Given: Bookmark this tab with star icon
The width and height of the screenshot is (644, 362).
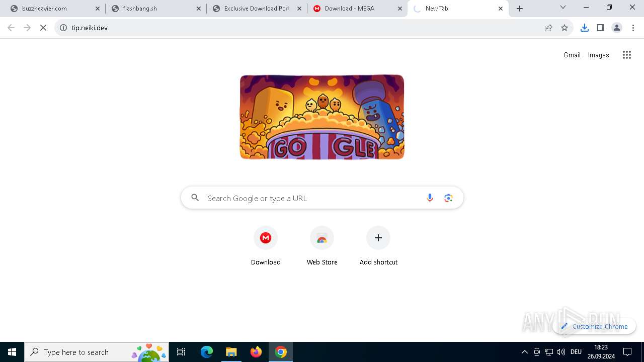Looking at the screenshot, I should point(565,28).
